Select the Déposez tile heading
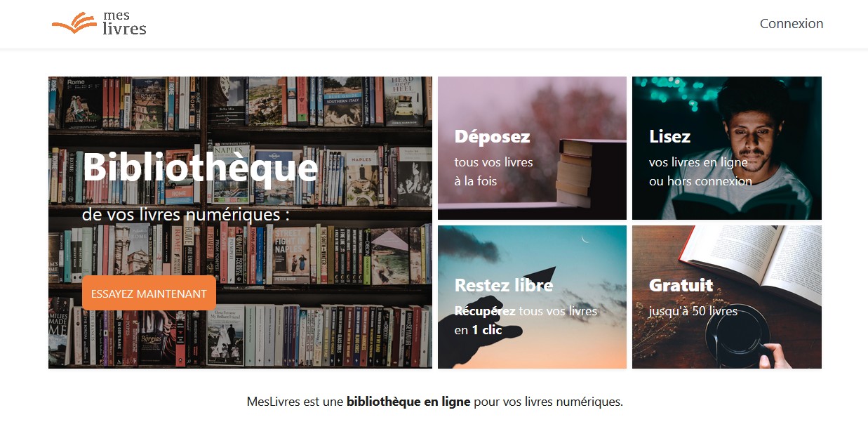This screenshot has width=868, height=422. (492, 136)
